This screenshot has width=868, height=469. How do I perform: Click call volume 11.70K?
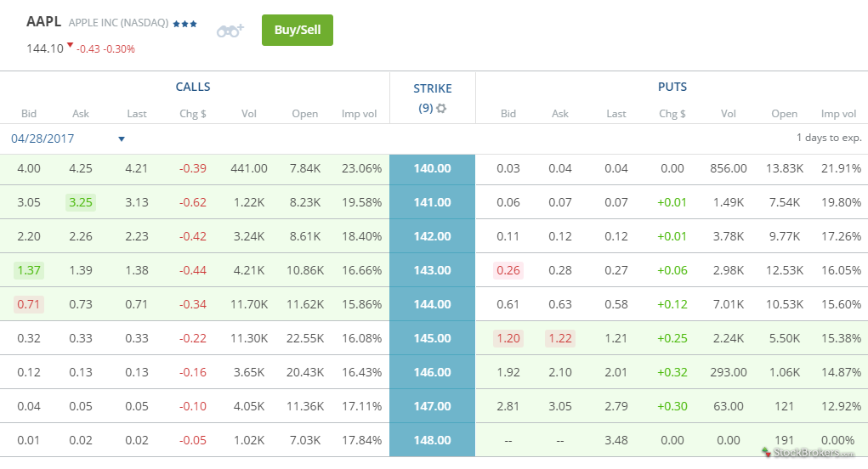click(248, 304)
